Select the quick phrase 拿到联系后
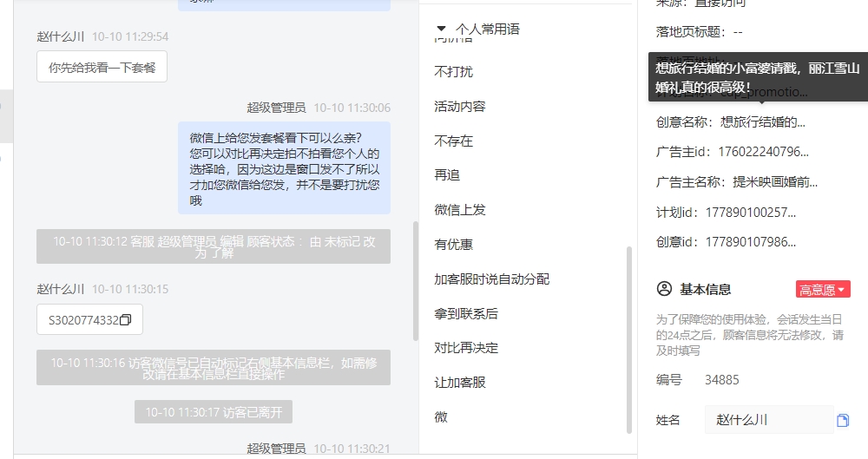The image size is (868, 459). click(465, 313)
